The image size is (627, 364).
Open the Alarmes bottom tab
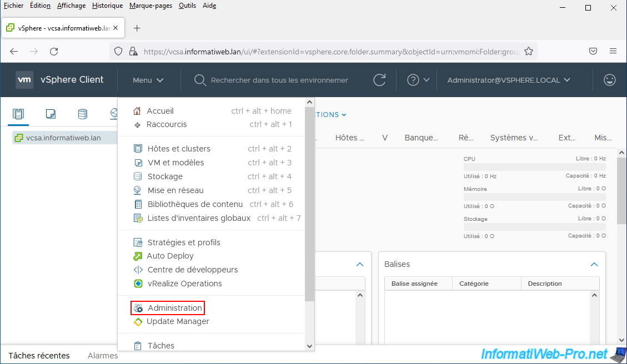[103, 356]
